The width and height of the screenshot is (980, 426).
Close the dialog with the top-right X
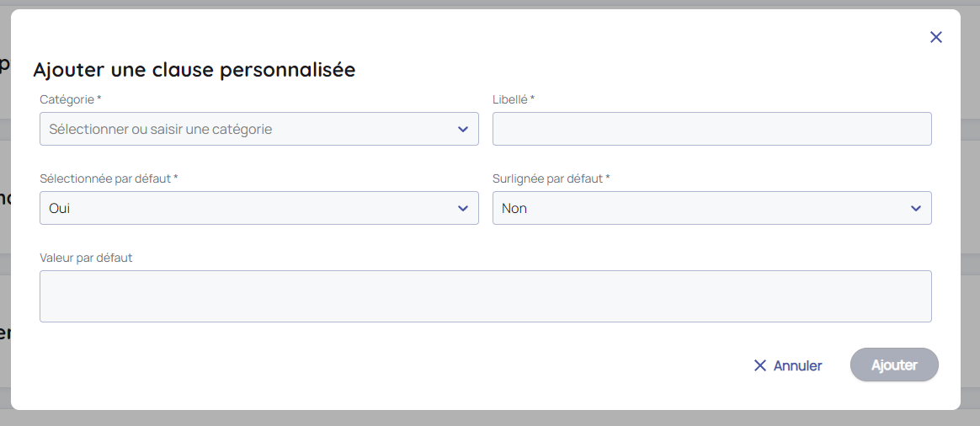click(935, 37)
